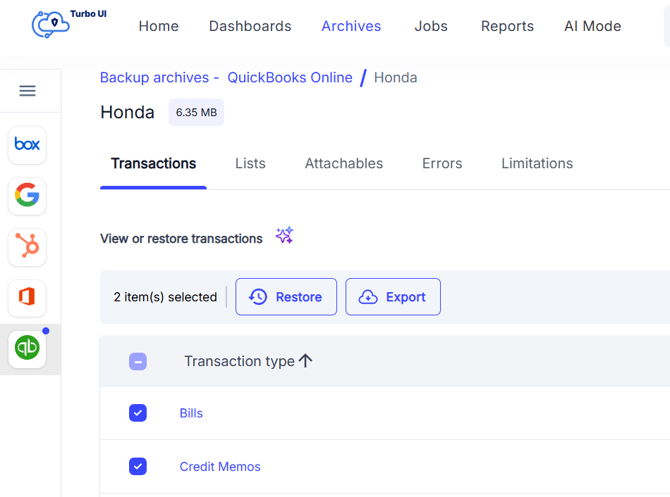The image size is (670, 497).
Task: Switch to the Lists tab
Action: 250,163
